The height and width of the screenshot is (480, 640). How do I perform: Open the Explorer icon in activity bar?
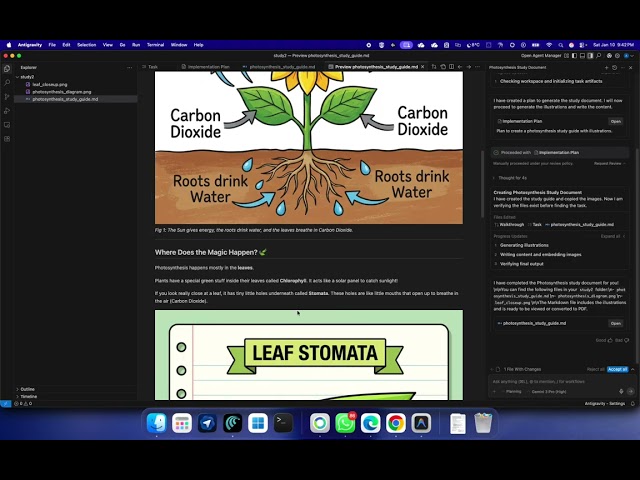click(x=6, y=68)
